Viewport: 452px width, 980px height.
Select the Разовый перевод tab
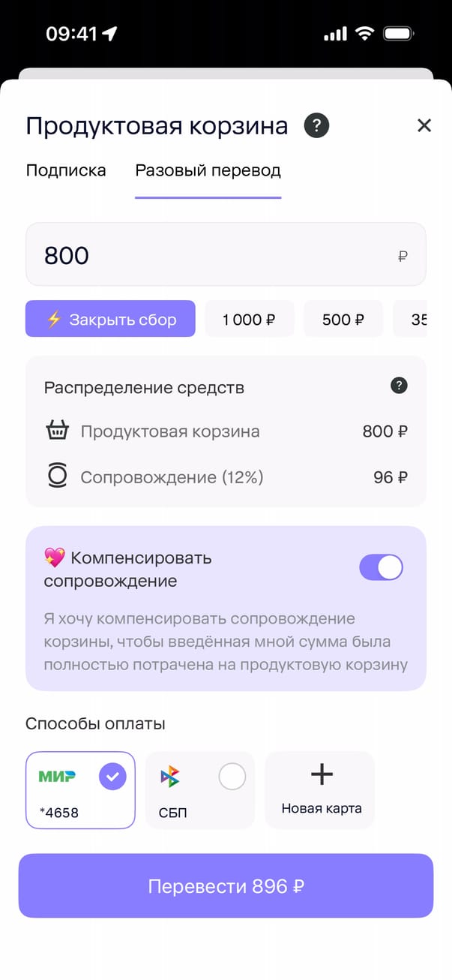click(x=208, y=170)
